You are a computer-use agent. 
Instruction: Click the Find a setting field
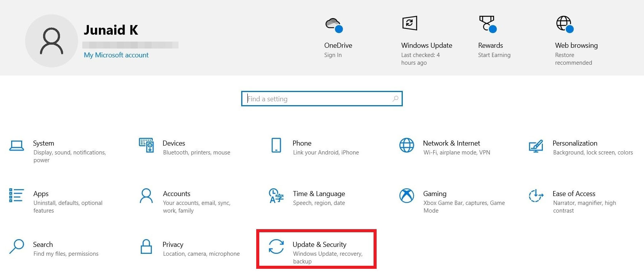click(x=322, y=99)
